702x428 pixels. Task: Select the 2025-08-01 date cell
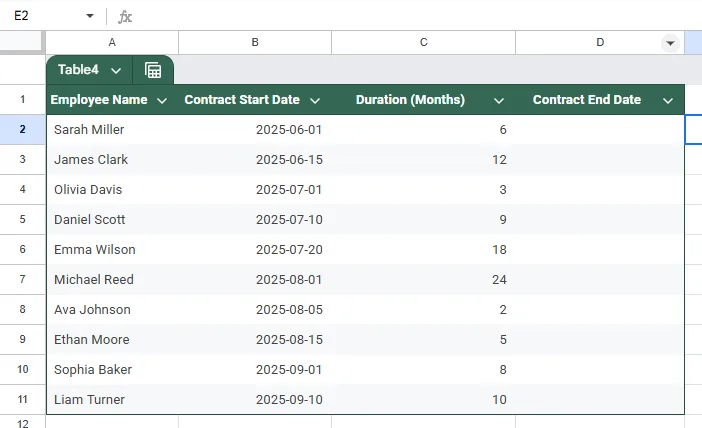click(255, 279)
